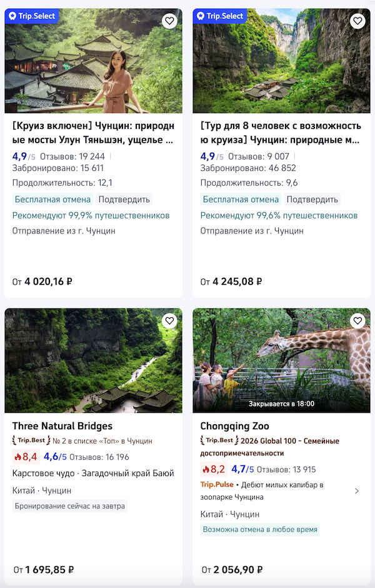Image resolution: width=375 pixels, height=588 pixels.
Task: Click flame score 8,4 badge
Action: [26, 457]
